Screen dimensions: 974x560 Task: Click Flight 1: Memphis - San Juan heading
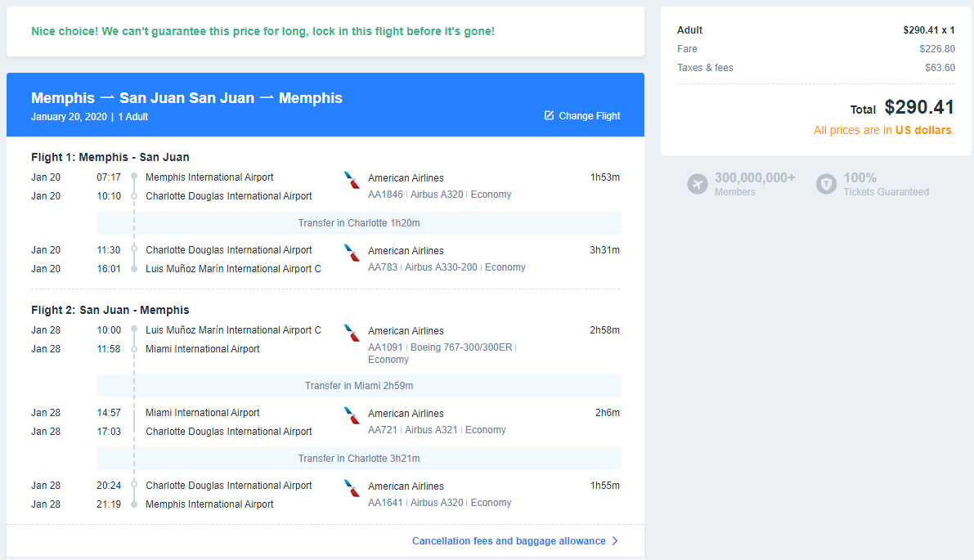click(x=110, y=157)
